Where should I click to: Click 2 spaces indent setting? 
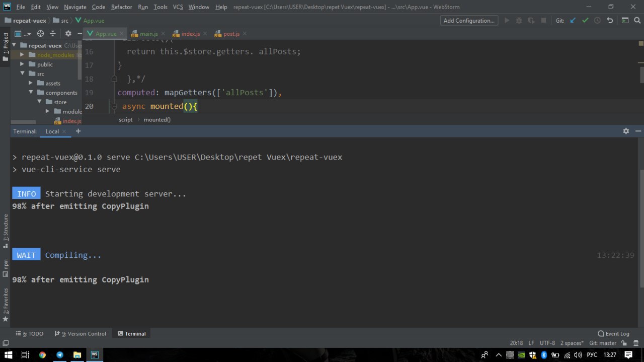pos(572,343)
